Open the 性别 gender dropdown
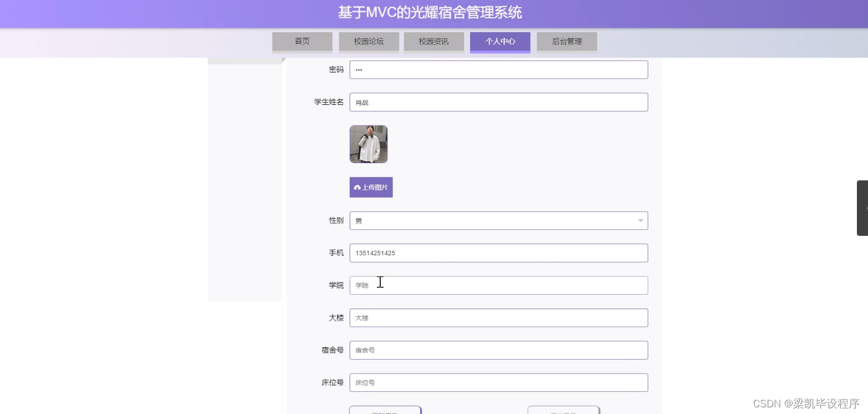The height and width of the screenshot is (414, 868). click(x=498, y=220)
